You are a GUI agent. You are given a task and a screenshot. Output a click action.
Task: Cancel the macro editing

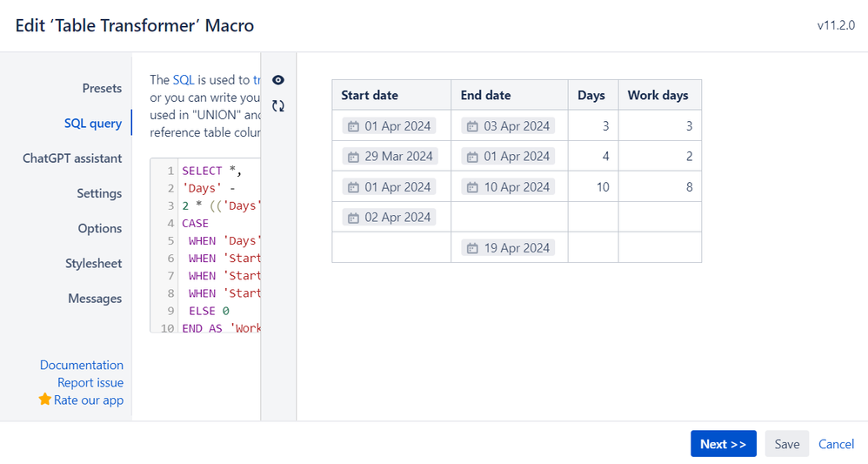pos(836,444)
